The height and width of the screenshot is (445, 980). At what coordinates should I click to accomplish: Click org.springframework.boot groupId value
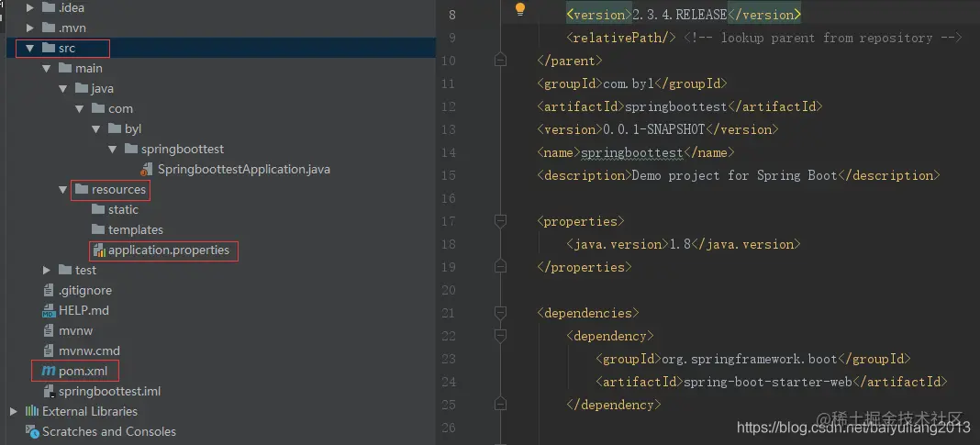coord(749,359)
